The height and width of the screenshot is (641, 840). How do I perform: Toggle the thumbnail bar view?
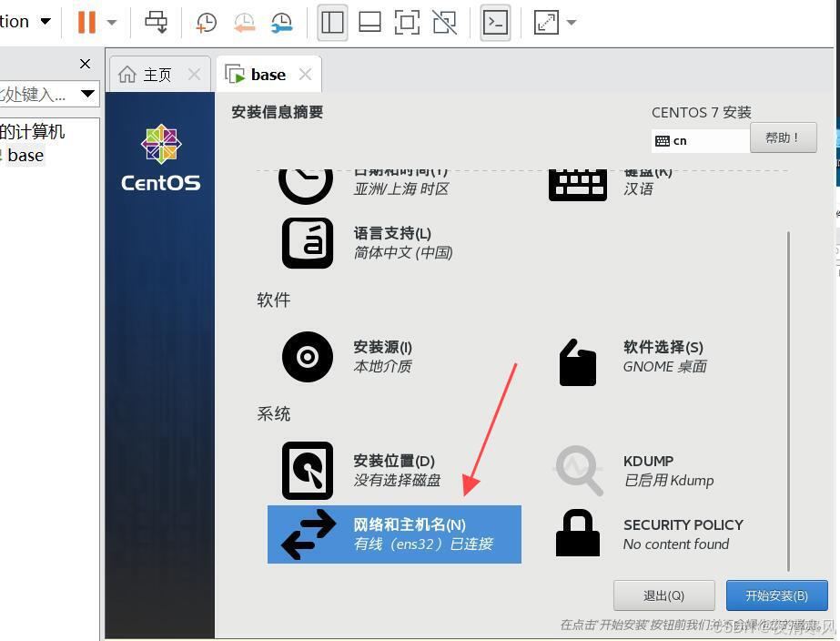pos(369,22)
